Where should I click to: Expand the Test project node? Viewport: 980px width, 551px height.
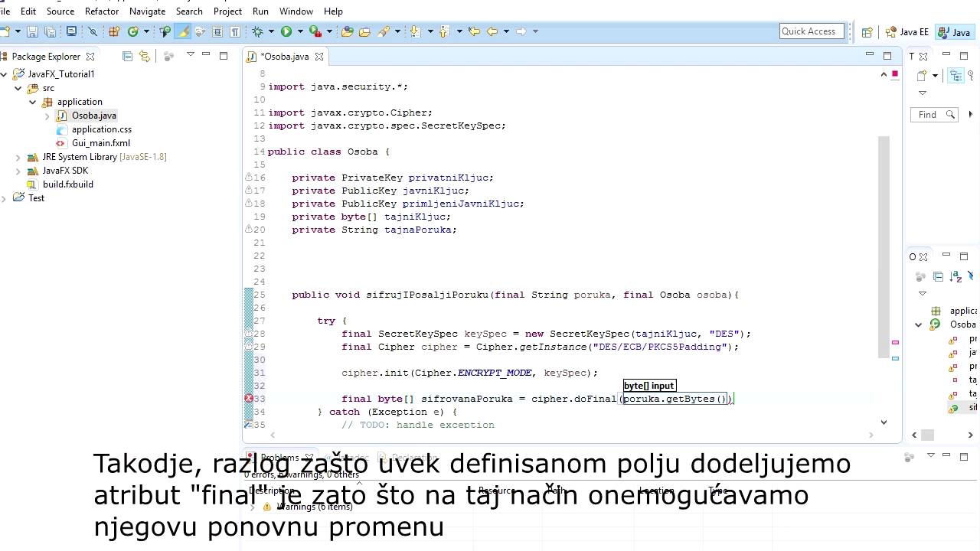coord(5,198)
